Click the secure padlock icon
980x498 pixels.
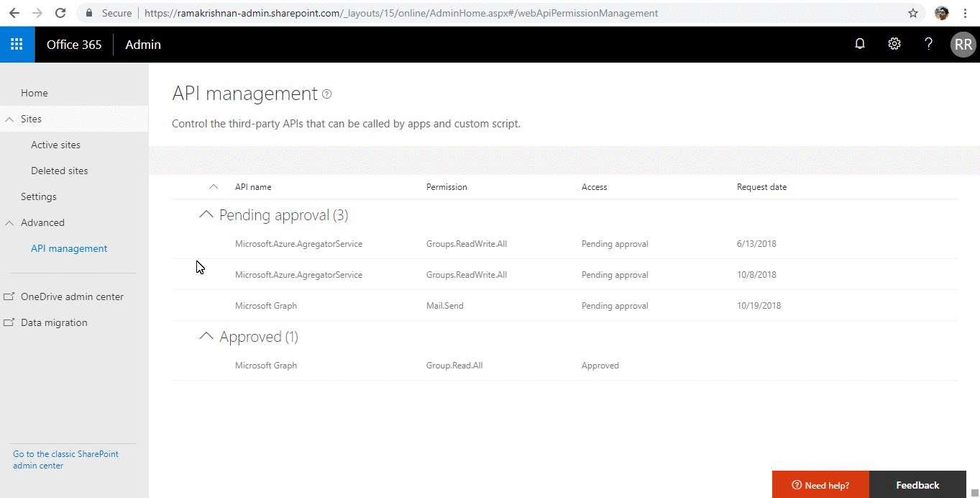(90, 13)
